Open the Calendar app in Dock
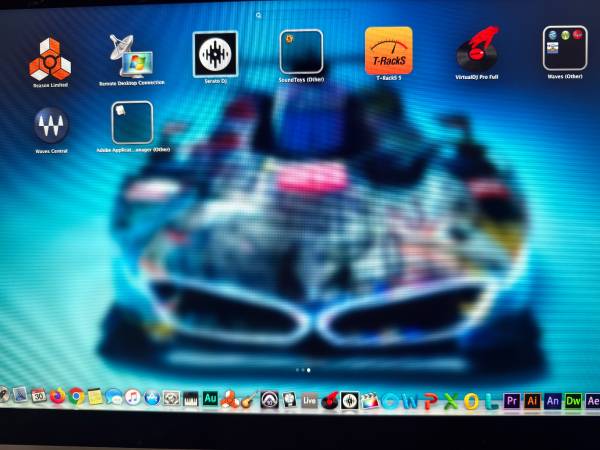600x450 pixels. point(38,396)
